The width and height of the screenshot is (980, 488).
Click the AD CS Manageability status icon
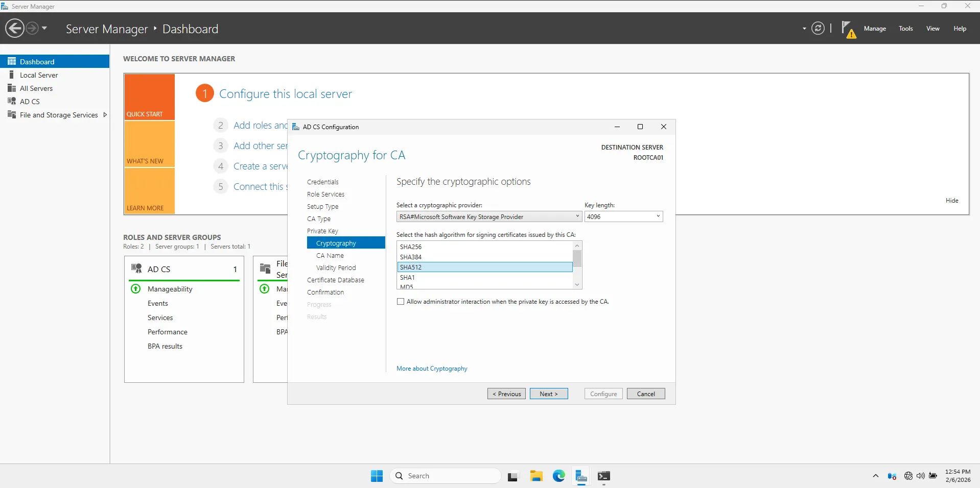136,289
